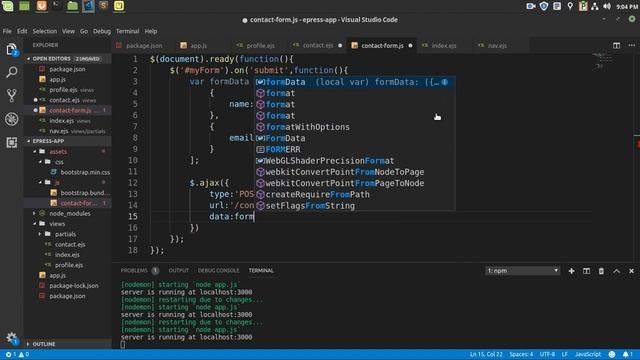Create a new terminal with plus icon
This screenshot has width=640, height=360.
coord(571,271)
